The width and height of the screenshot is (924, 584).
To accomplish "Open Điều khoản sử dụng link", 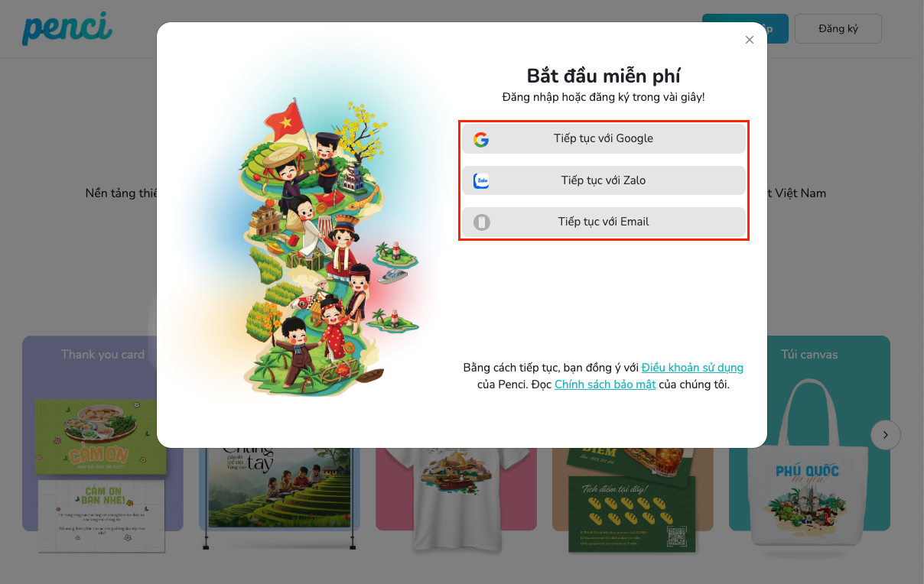I will pos(692,368).
